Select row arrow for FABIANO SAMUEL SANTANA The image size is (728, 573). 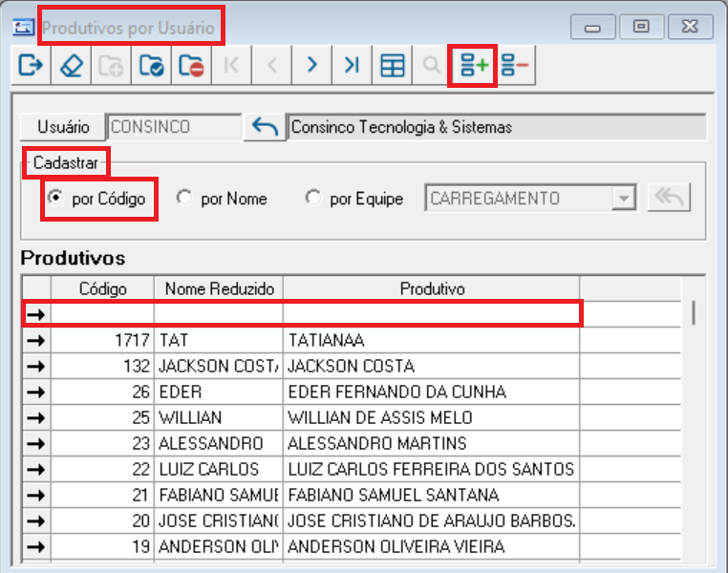click(36, 496)
